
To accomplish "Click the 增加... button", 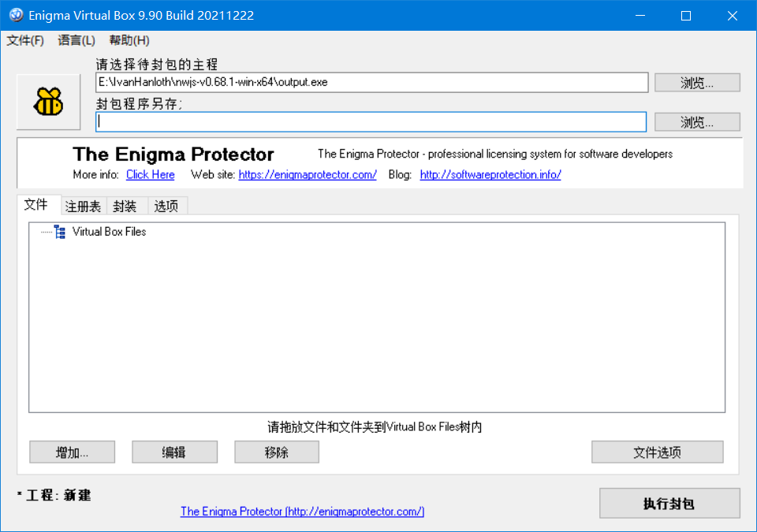I will 72,452.
